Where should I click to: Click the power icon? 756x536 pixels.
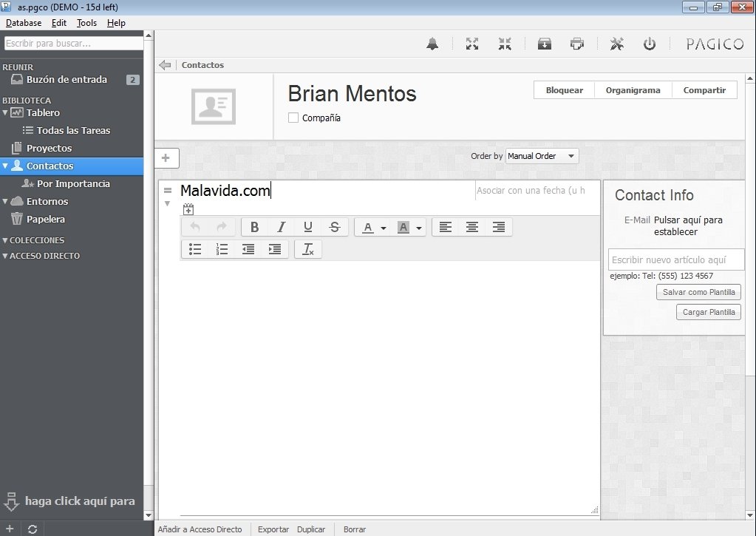pyautogui.click(x=650, y=44)
